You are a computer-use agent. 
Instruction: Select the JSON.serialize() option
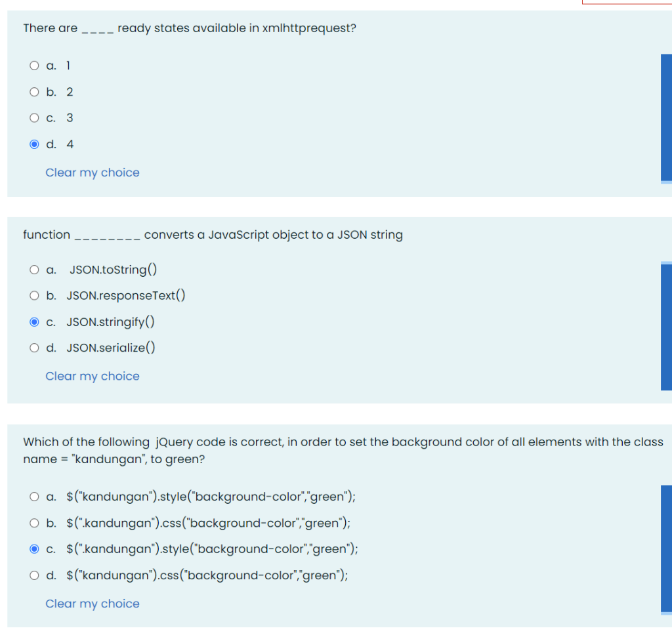click(33, 348)
